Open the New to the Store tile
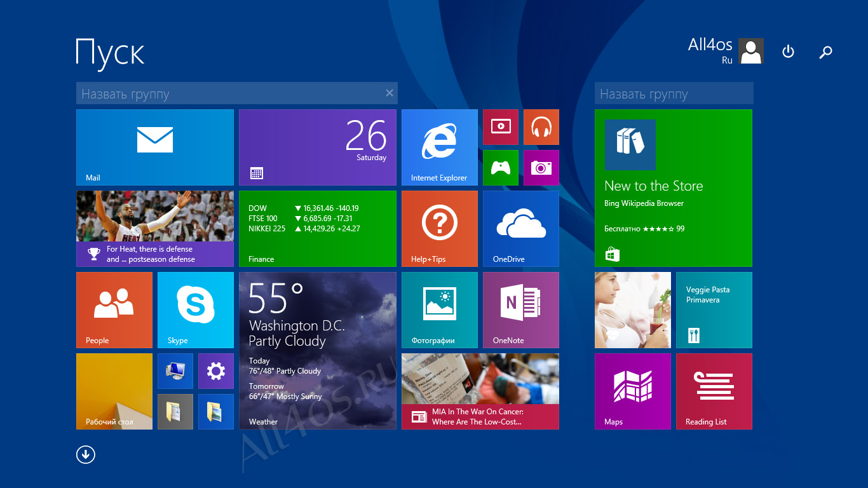 coord(674,188)
